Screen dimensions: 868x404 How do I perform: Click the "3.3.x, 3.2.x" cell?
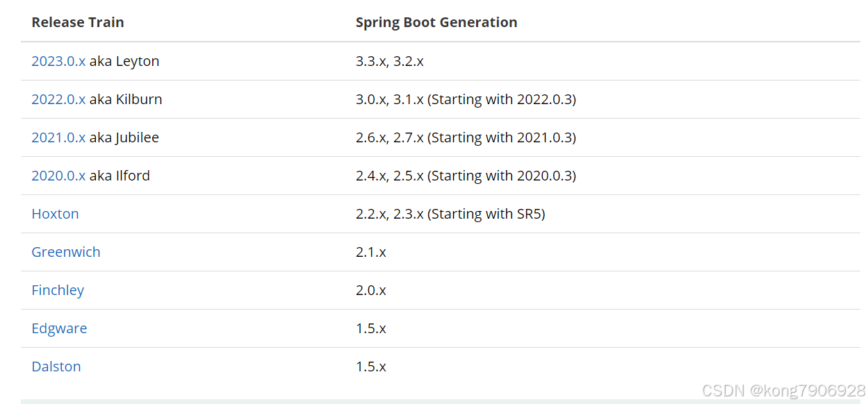point(389,61)
